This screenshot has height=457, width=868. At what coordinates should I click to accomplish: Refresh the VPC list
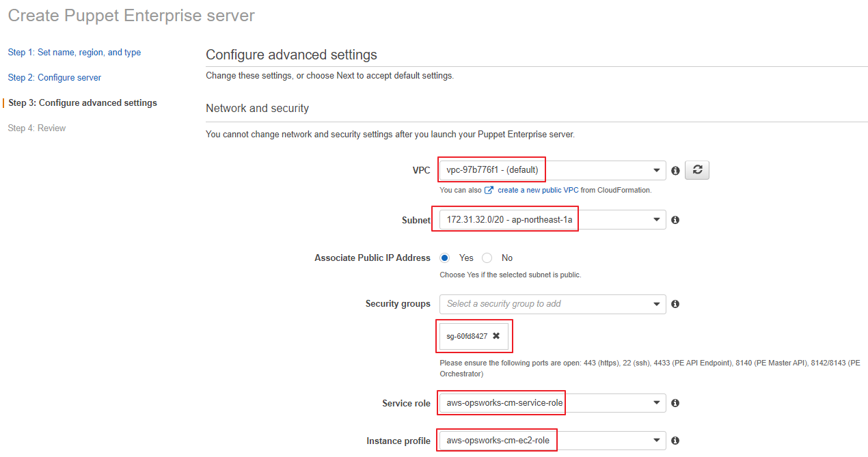point(697,170)
